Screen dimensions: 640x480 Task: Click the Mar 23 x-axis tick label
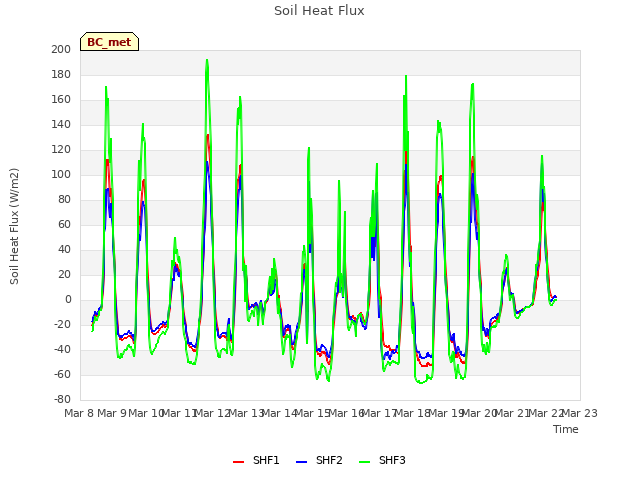coord(580,413)
